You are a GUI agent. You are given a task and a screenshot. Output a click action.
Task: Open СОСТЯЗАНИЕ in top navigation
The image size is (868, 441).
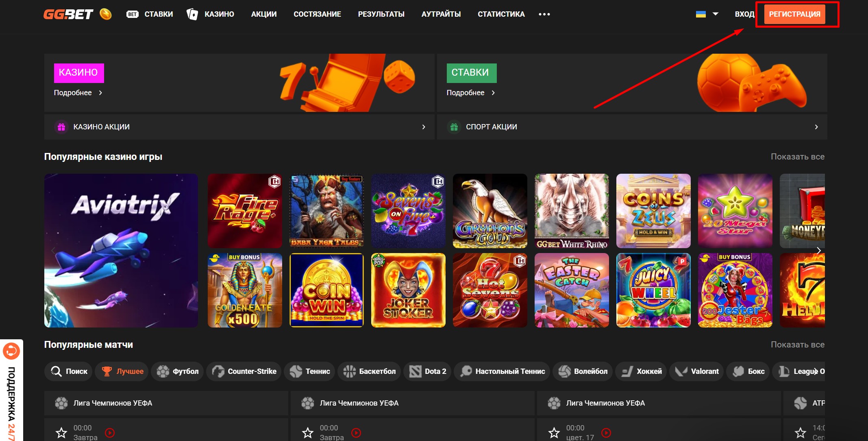pyautogui.click(x=317, y=14)
